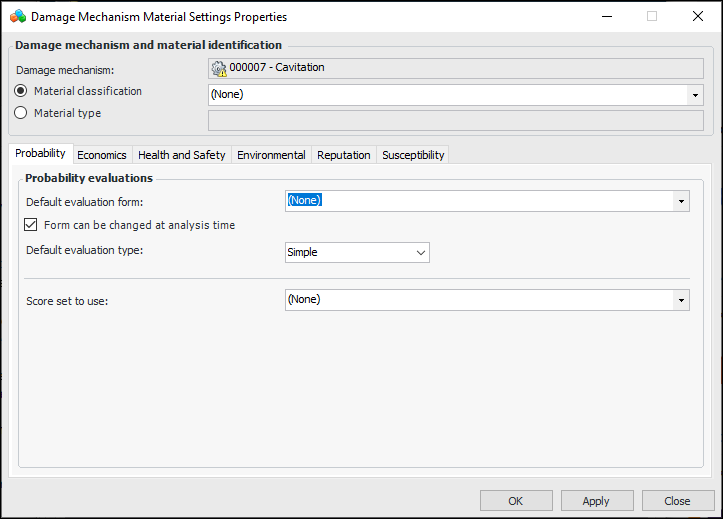Switch to the Economics tab
Screen dimensions: 723x519
[x=102, y=155]
